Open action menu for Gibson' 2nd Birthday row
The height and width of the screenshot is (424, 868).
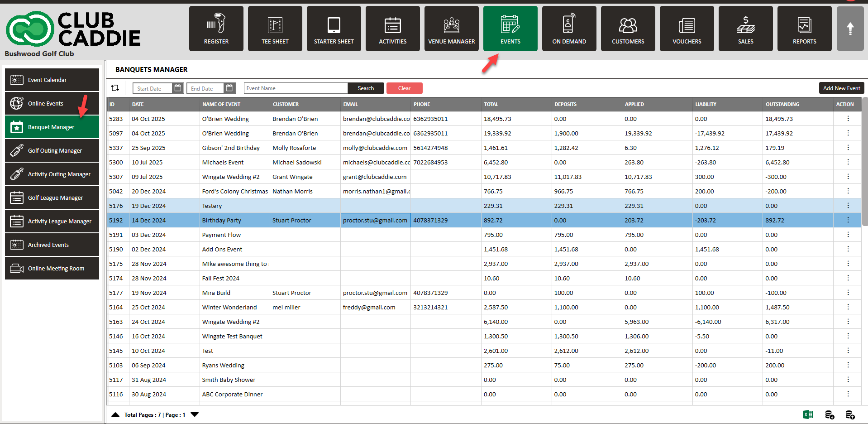coord(848,148)
